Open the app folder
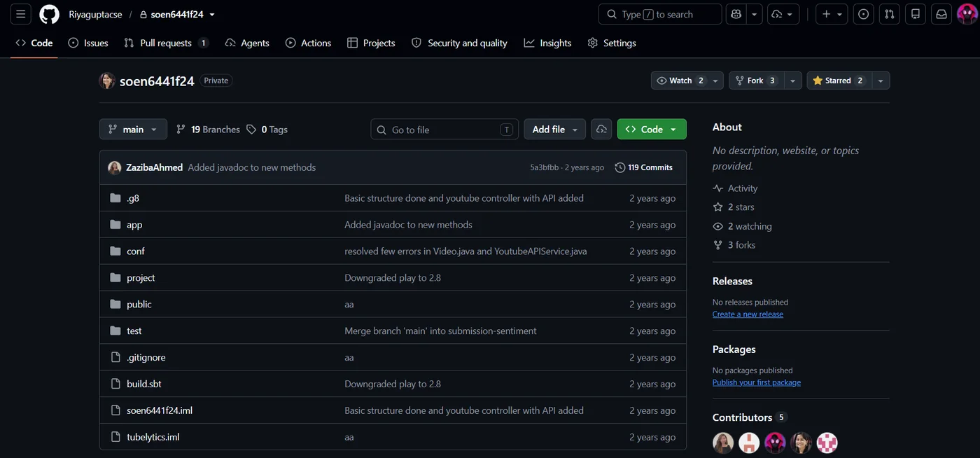The height and width of the screenshot is (458, 980). point(134,225)
